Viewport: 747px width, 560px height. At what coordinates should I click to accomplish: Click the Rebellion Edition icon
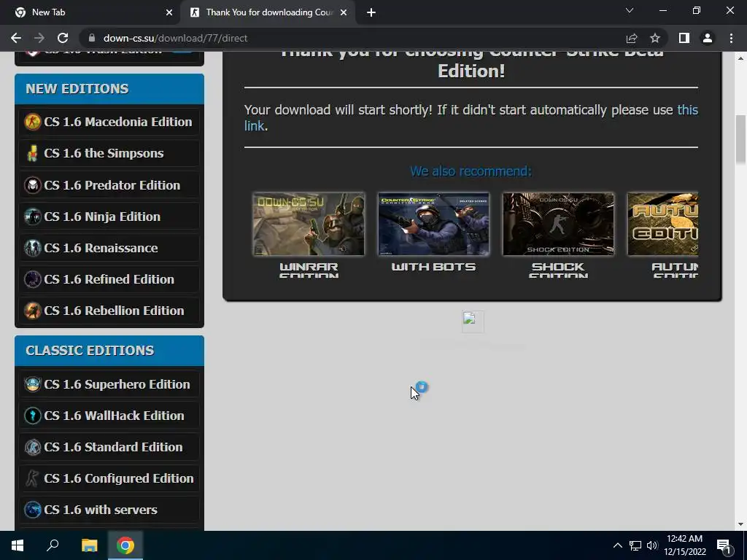pyautogui.click(x=32, y=311)
